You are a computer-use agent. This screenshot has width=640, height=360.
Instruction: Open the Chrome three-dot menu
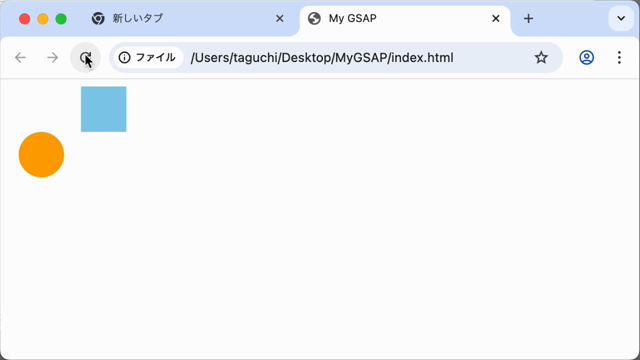tap(619, 58)
